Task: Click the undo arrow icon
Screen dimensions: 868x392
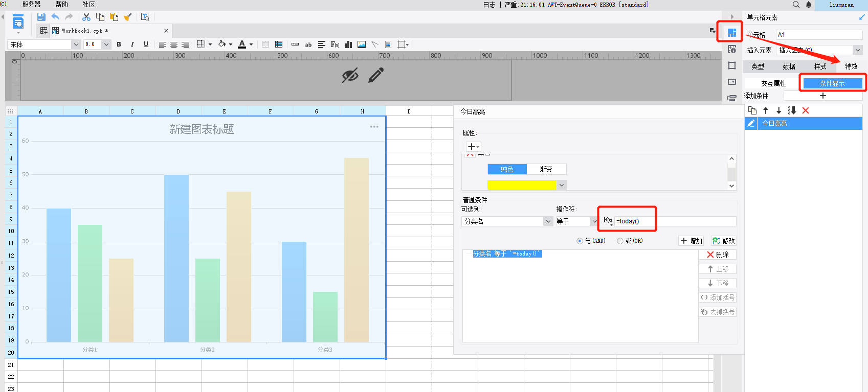Action: pyautogui.click(x=55, y=17)
